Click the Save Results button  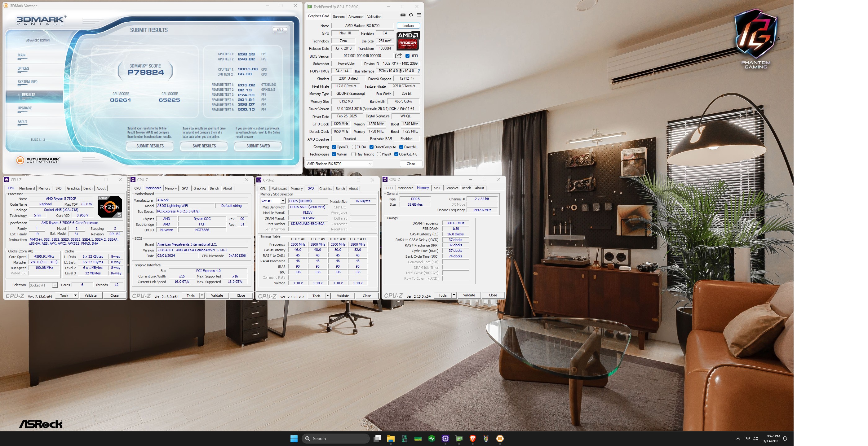pyautogui.click(x=204, y=146)
